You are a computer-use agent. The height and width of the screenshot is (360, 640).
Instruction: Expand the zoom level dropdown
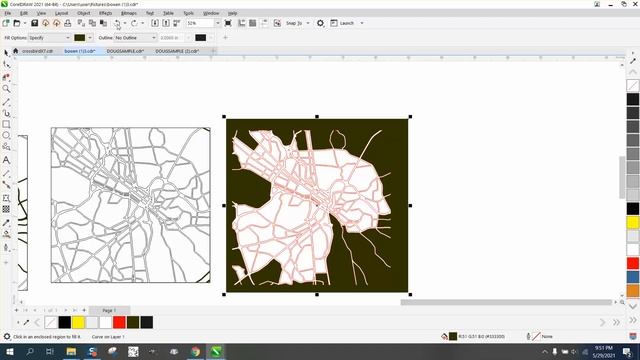click(218, 23)
